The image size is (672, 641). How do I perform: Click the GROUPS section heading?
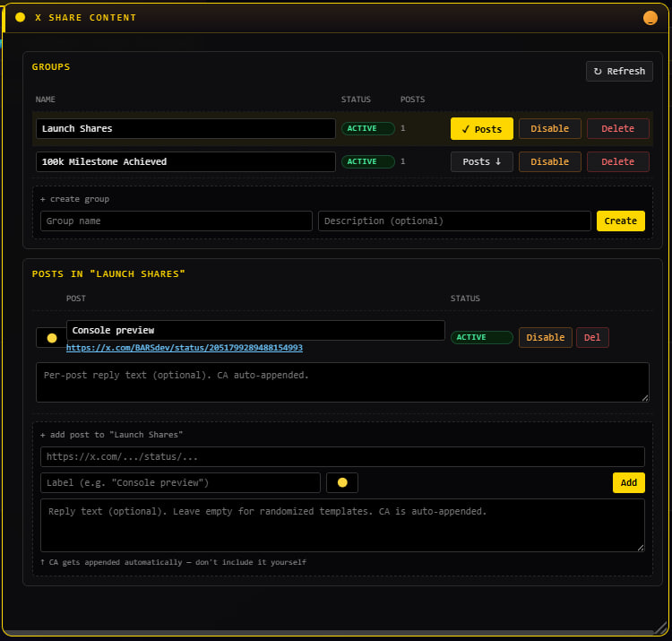click(x=51, y=67)
